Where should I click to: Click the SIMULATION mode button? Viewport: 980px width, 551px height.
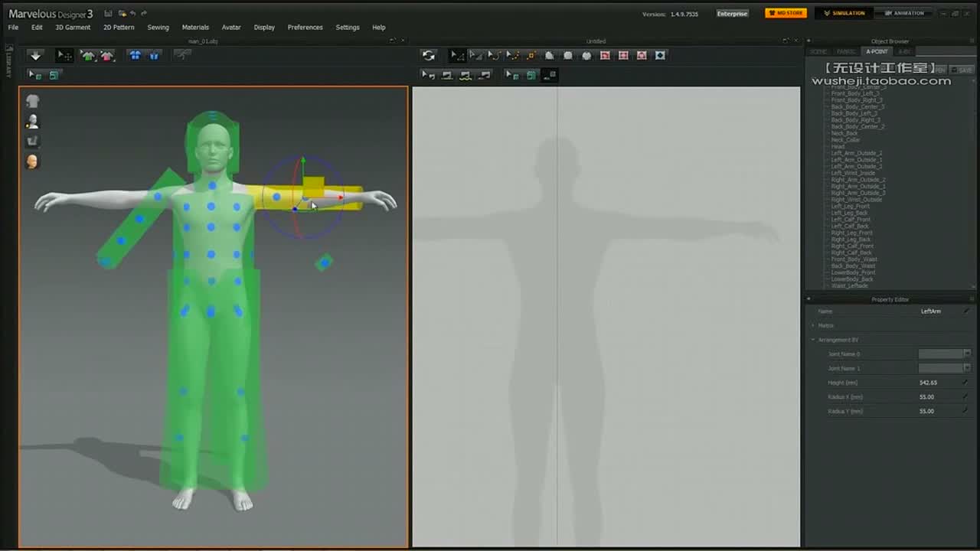tap(844, 13)
